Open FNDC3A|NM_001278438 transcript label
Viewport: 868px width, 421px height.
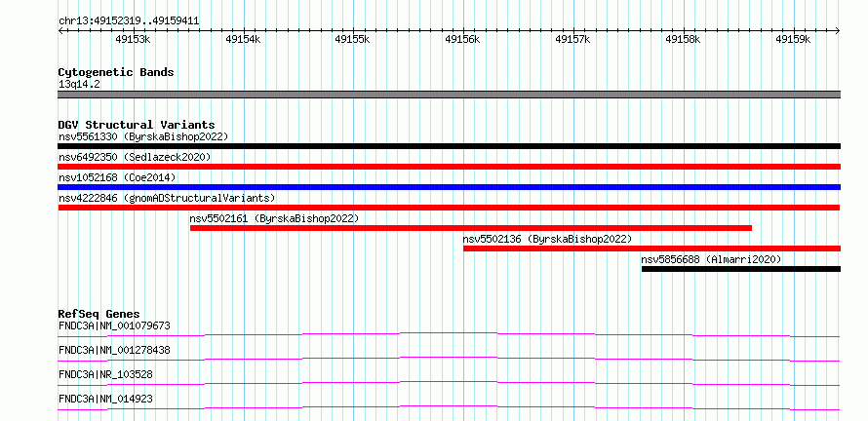(x=114, y=350)
